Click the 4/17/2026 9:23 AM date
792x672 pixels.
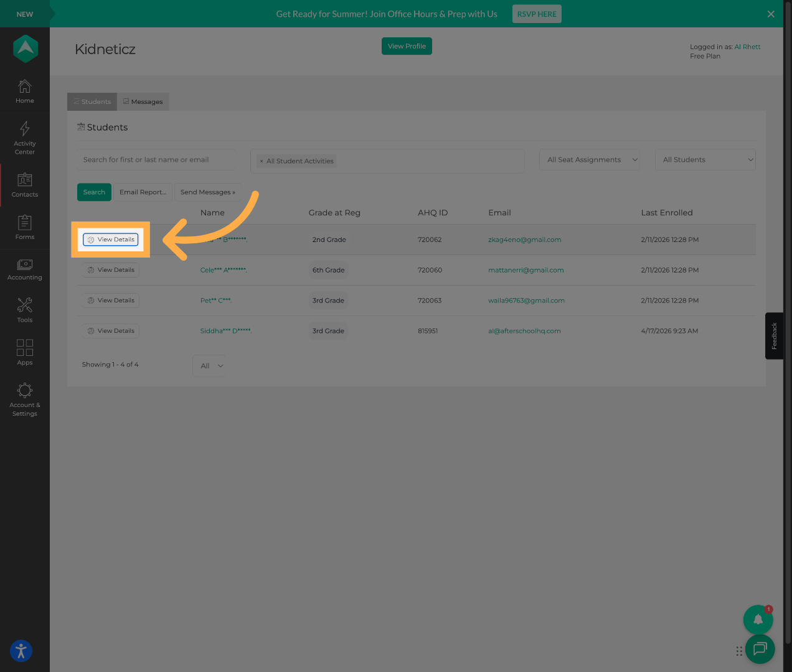pos(669,331)
